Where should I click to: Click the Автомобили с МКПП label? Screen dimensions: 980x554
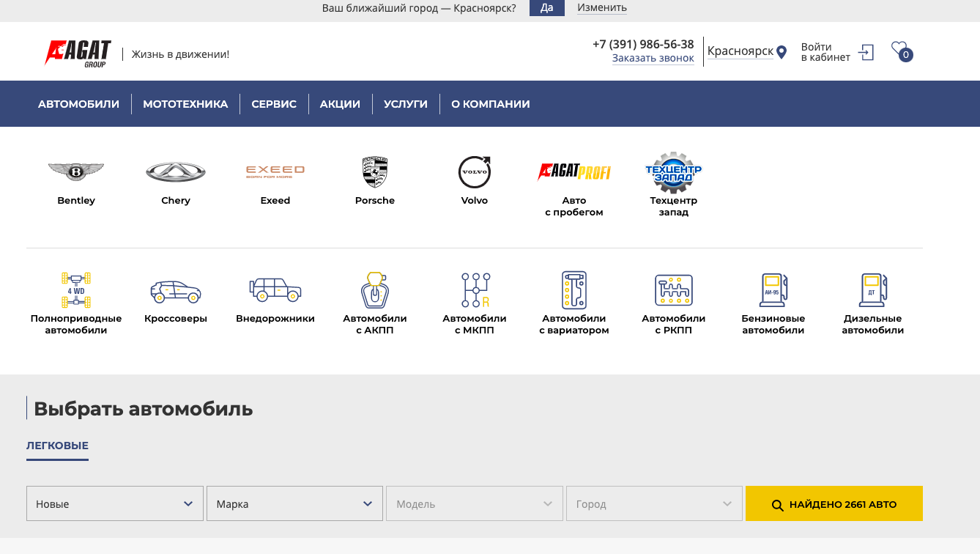475,324
